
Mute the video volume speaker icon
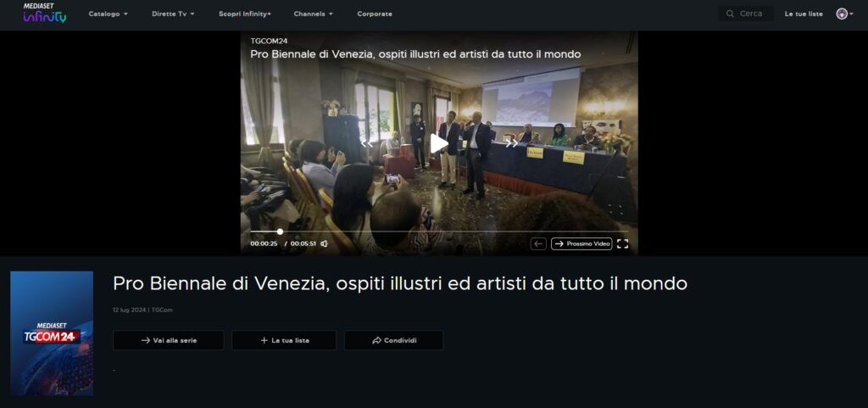point(324,243)
